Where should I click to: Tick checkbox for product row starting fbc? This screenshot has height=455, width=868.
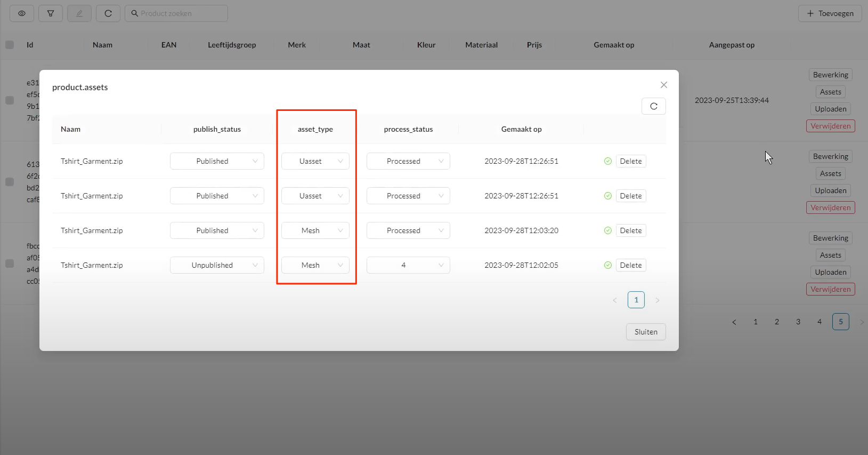tap(10, 264)
